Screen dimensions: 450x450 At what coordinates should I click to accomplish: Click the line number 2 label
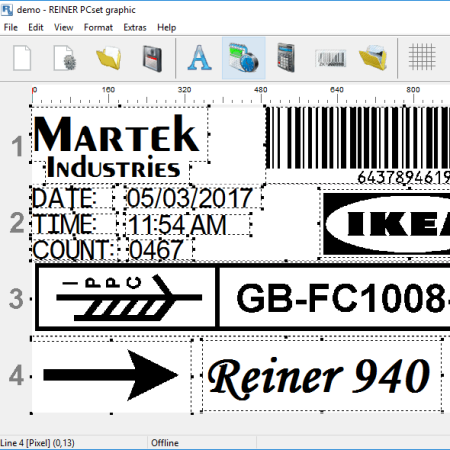[17, 223]
